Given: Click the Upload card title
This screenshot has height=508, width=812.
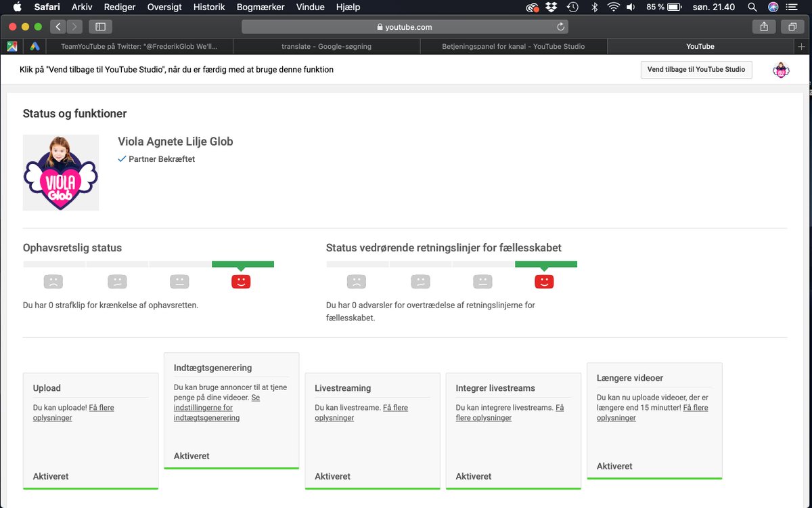Looking at the screenshot, I should click(x=47, y=388).
